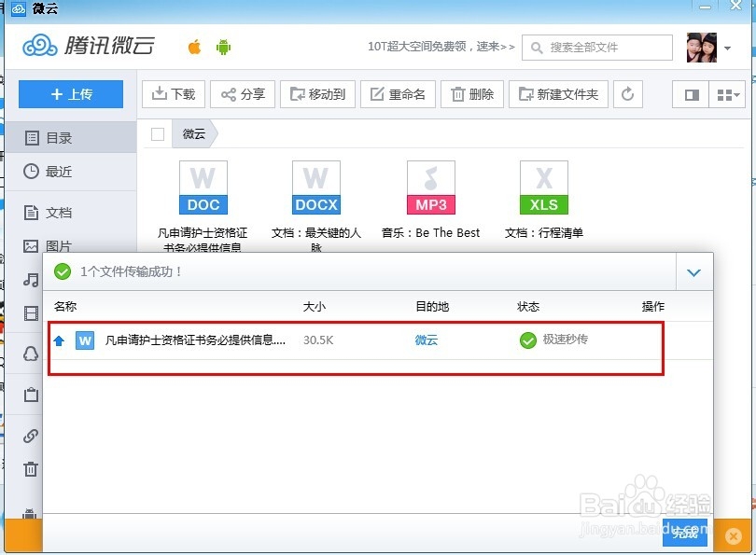Screen dimensions: 756x555
Task: Click the blue upload arrow icon
Action: [x=59, y=341]
